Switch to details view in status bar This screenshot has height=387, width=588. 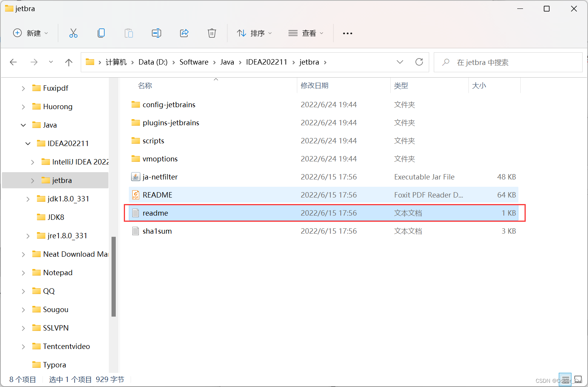[565, 380]
